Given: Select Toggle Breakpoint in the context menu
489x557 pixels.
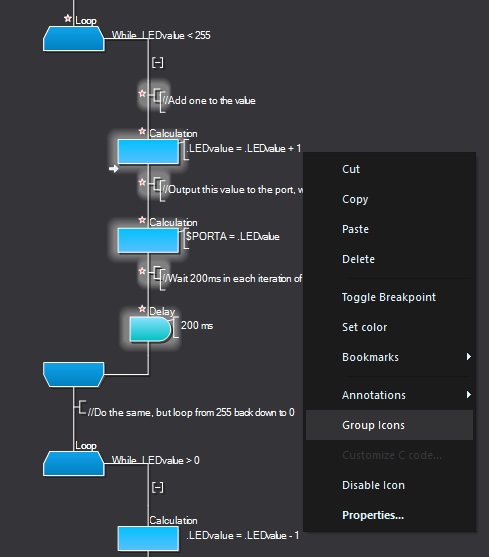Looking at the screenshot, I should 390,297.
